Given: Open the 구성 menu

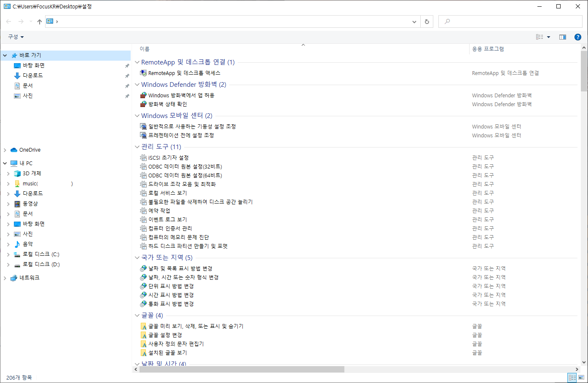Looking at the screenshot, I should 16,37.
